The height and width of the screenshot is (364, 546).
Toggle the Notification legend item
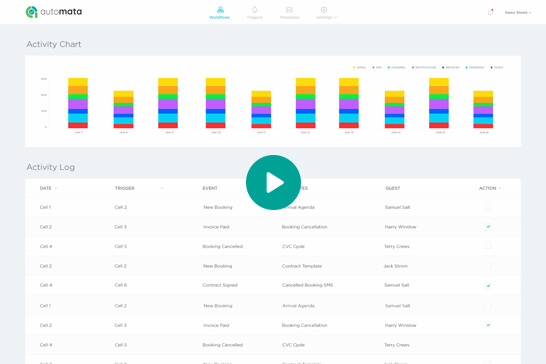pyautogui.click(x=424, y=68)
